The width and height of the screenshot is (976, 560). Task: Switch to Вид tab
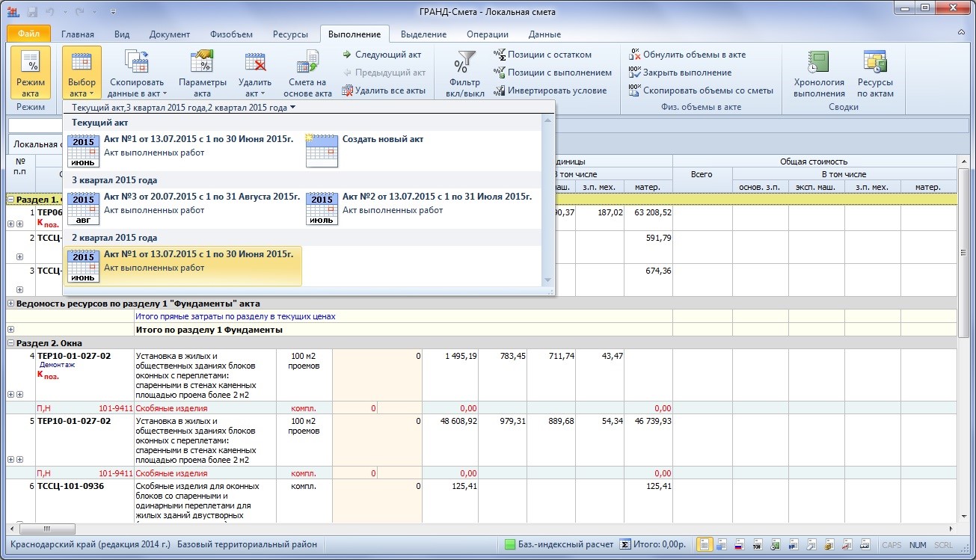(122, 34)
